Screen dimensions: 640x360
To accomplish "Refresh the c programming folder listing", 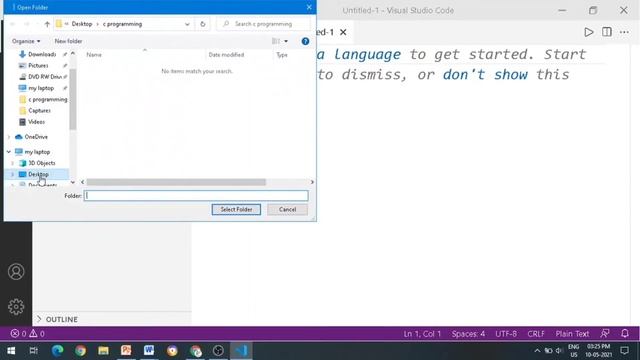I will (x=202, y=24).
